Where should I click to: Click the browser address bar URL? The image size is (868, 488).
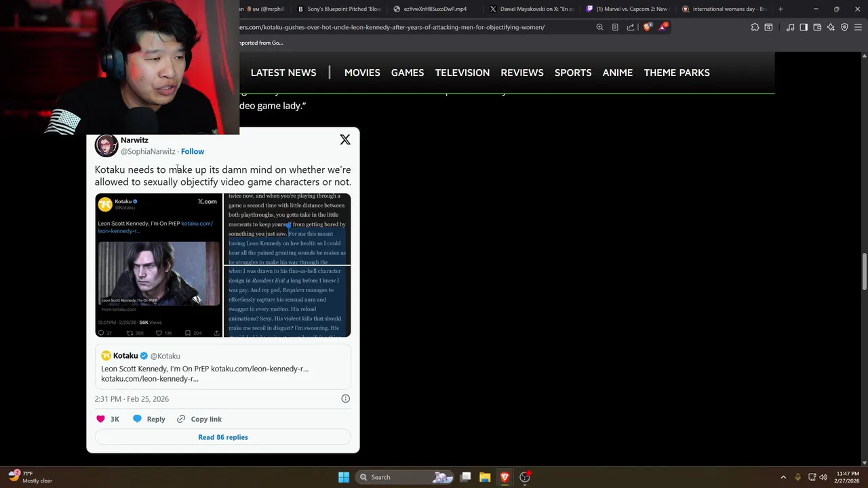coord(392,27)
